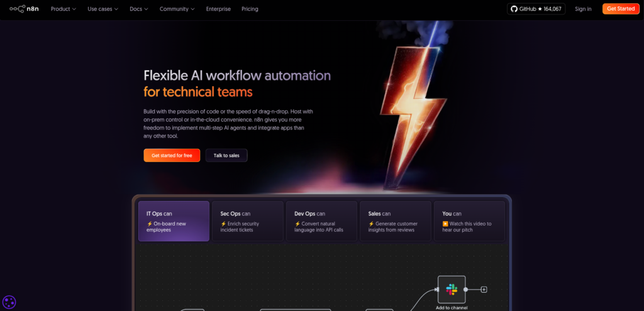644x311 pixels.
Task: Open the Community dropdown
Action: (x=177, y=9)
